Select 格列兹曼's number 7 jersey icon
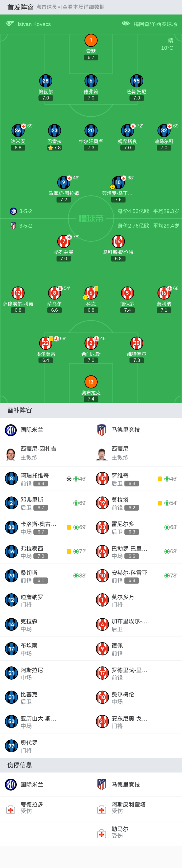The width and height of the screenshot is (182, 868). tap(64, 241)
